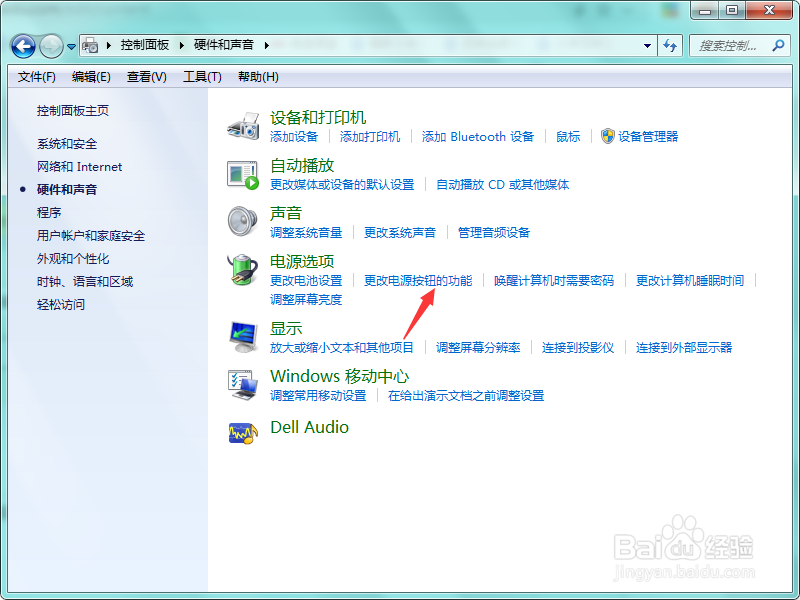Click the 更改计算机睡眠时间 link
The height and width of the screenshot is (600, 800).
(690, 281)
